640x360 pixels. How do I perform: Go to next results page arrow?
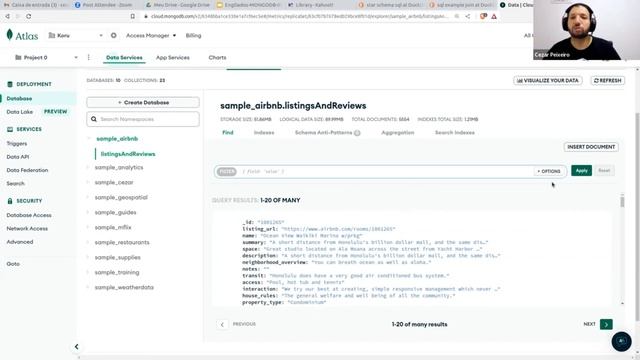pos(606,324)
